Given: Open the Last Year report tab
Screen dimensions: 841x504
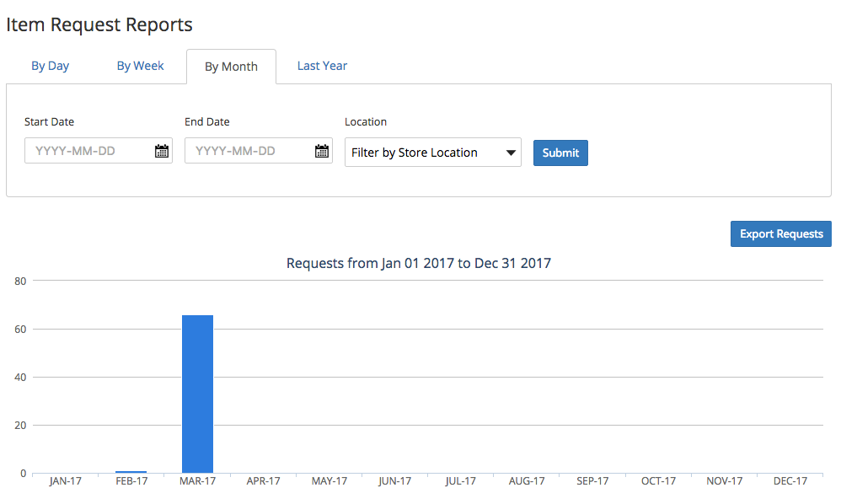Looking at the screenshot, I should pyautogui.click(x=322, y=66).
